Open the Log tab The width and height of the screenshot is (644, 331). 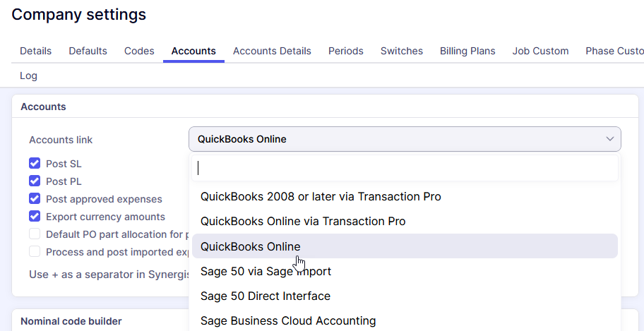(28, 76)
